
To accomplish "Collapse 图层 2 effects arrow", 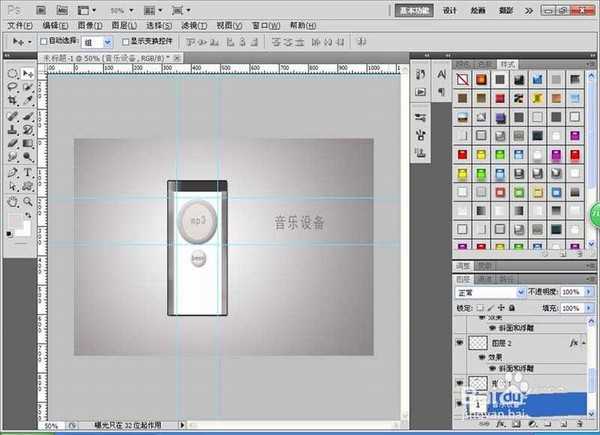I will coord(584,343).
